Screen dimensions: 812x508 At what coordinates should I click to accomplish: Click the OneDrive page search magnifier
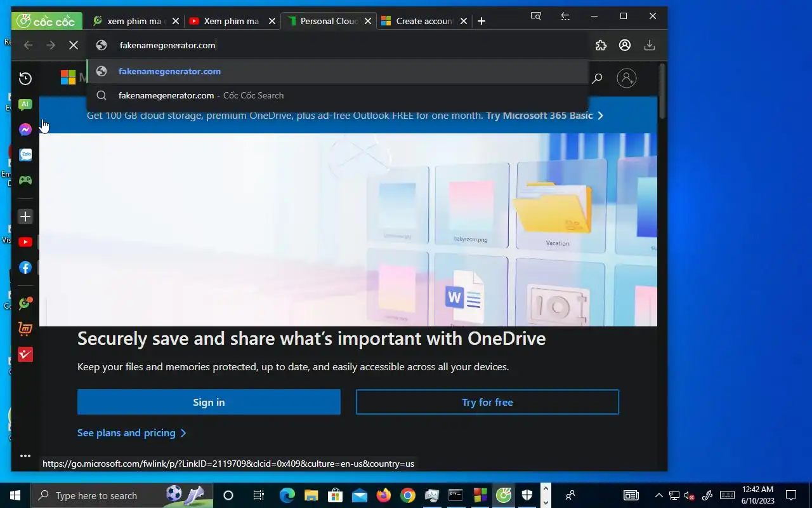pos(596,79)
